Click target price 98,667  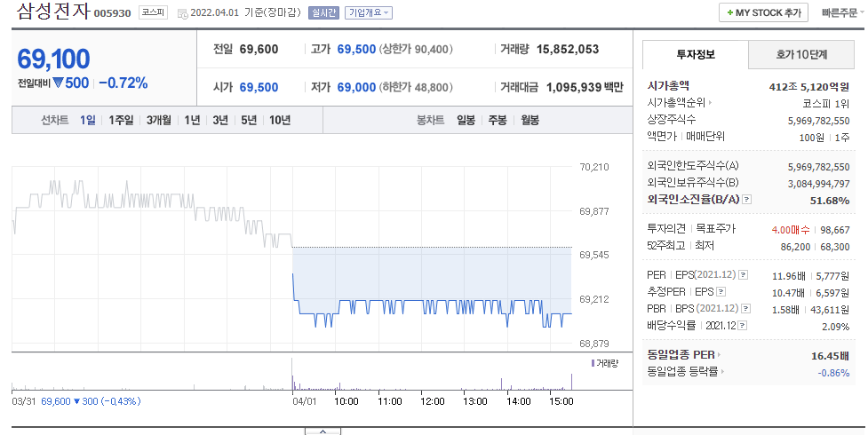835,230
